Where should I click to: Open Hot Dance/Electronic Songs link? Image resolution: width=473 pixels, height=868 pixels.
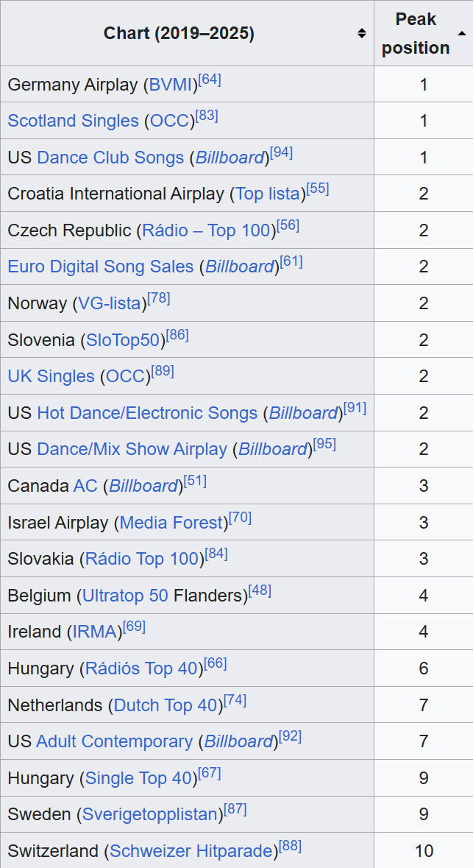pyautogui.click(x=147, y=413)
